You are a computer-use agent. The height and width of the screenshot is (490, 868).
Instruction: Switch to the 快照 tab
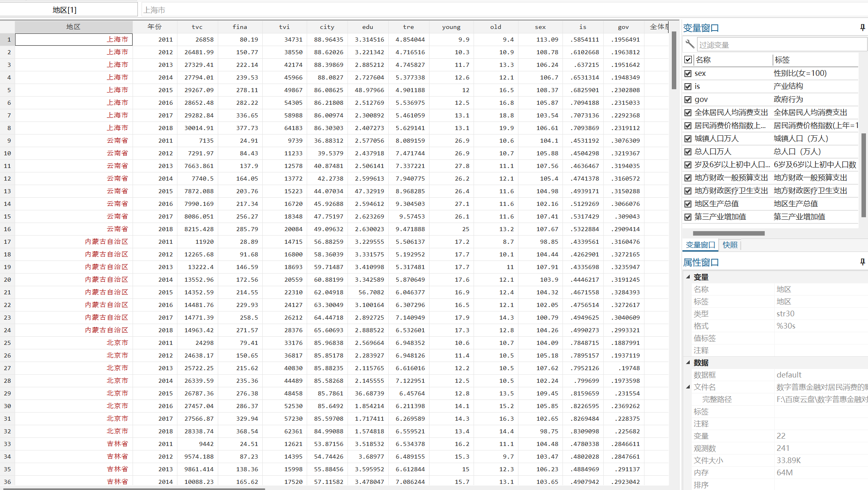pos(730,245)
